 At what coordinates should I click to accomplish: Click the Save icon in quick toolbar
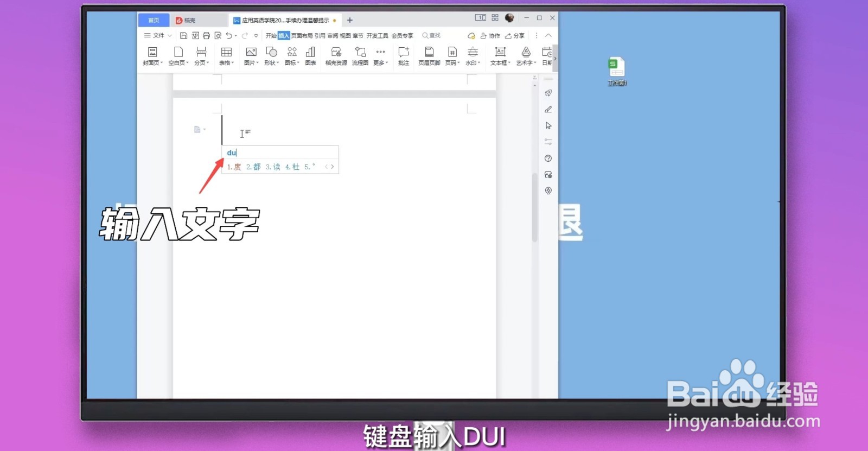point(183,35)
